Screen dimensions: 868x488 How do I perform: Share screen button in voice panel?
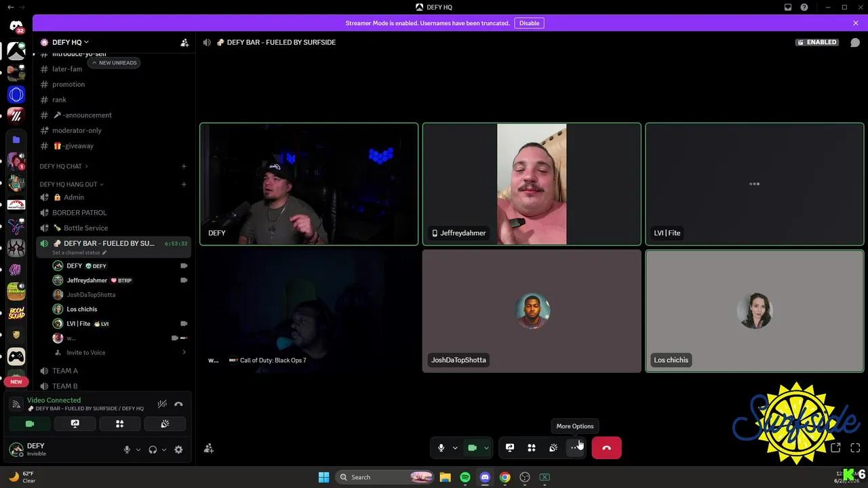pyautogui.click(x=75, y=424)
